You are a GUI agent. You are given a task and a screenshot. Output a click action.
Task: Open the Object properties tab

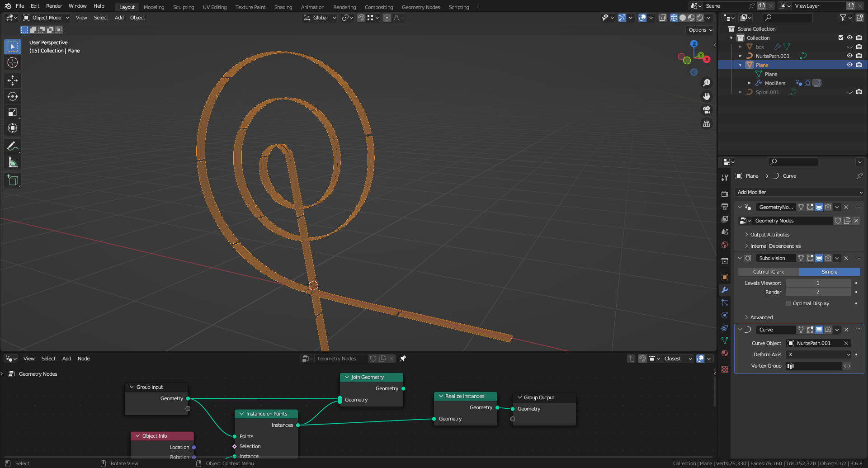(x=725, y=277)
